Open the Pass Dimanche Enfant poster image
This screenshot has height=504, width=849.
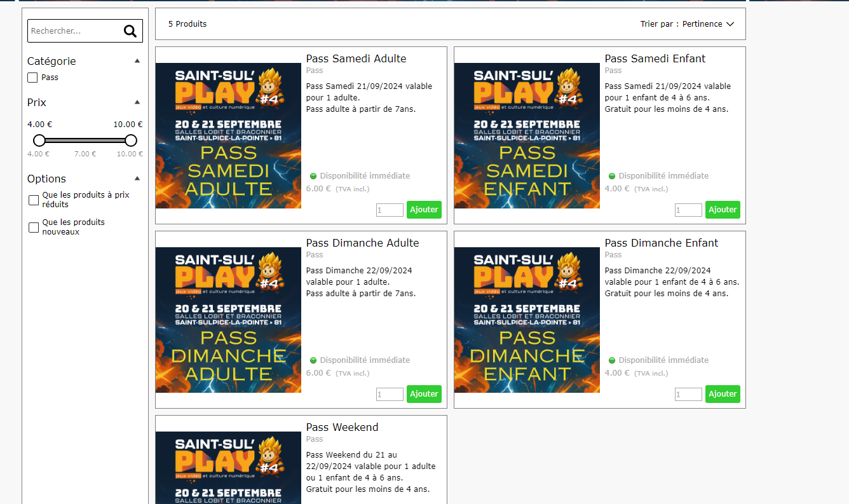click(527, 320)
